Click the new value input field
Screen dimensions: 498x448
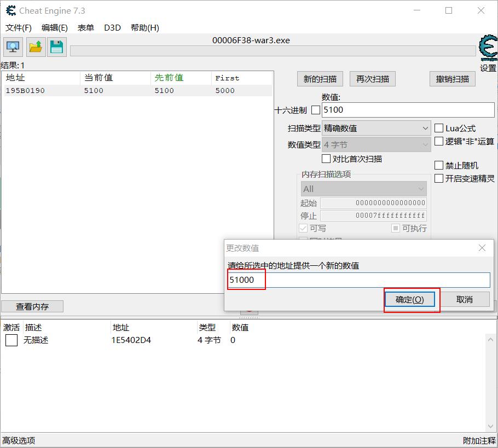coord(359,280)
